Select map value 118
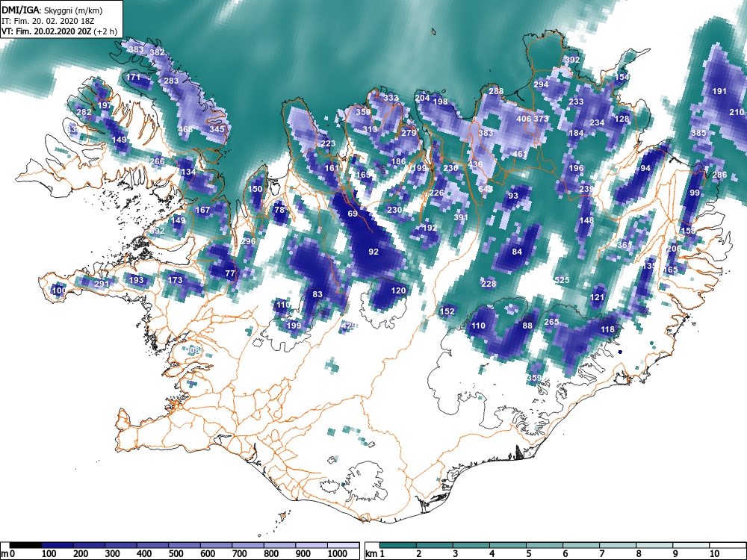Screen dimensions: 747x560 (x=607, y=329)
